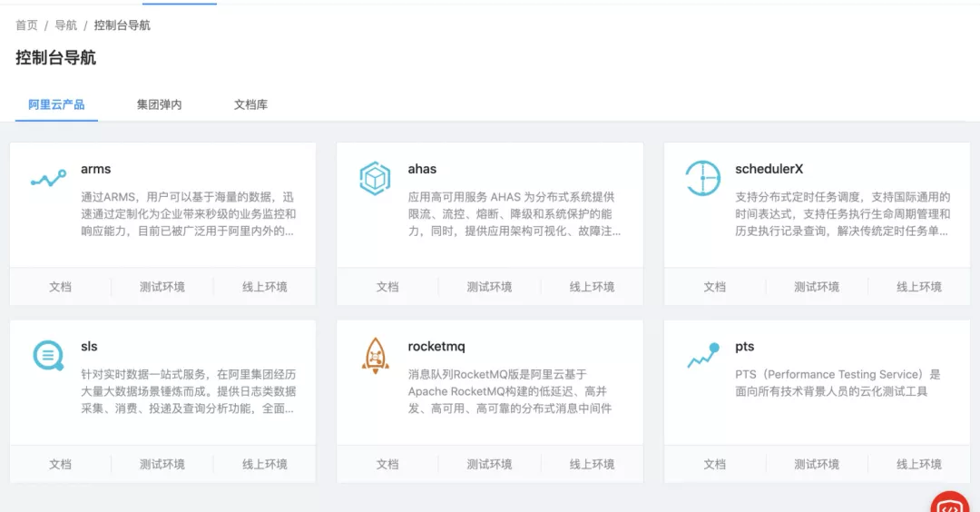Open 线上环境 for arms
980x512 pixels.
coord(264,287)
